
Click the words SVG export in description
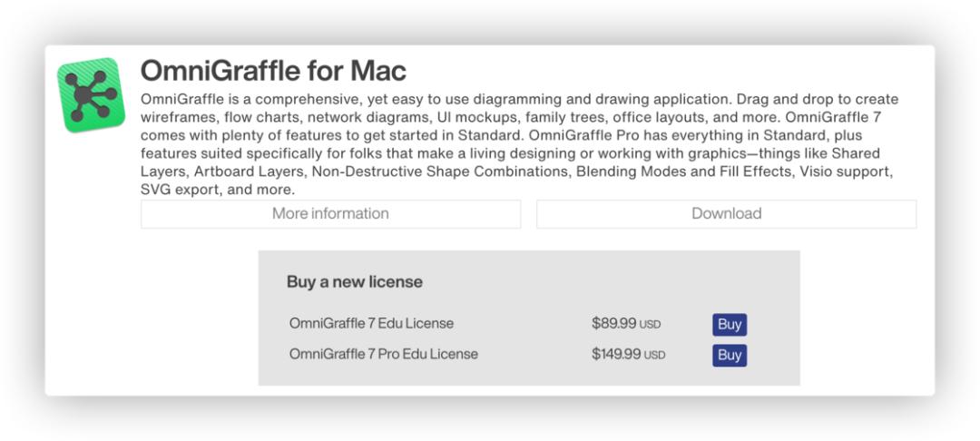click(x=173, y=190)
